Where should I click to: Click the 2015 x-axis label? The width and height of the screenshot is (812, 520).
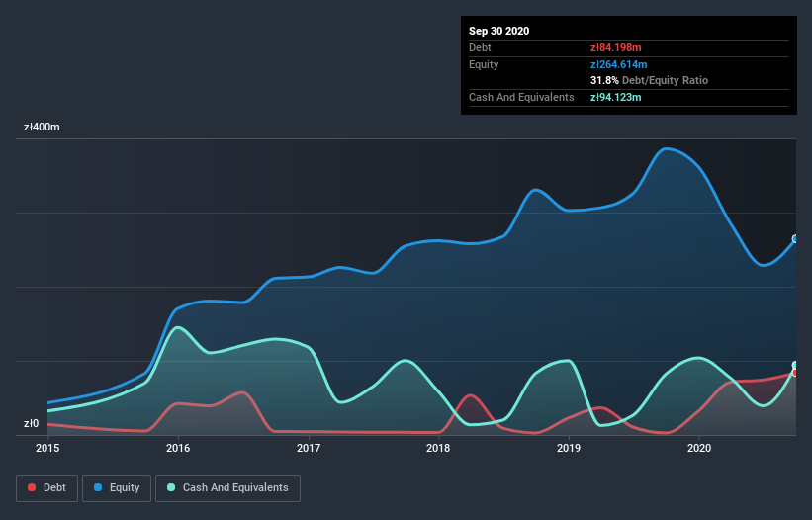pyautogui.click(x=47, y=448)
